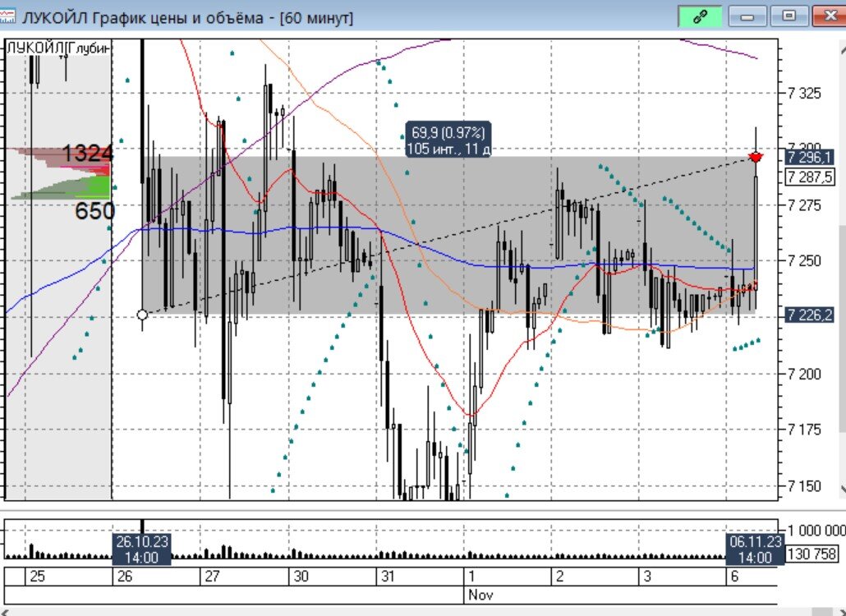Click the green chain link button
This screenshot has height=616, width=846.
(x=700, y=16)
